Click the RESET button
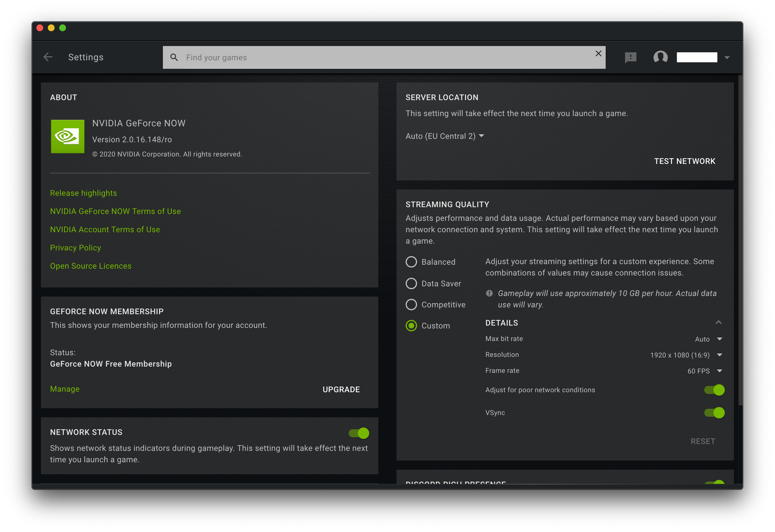Viewport: 775px width, 532px height. pyautogui.click(x=703, y=441)
